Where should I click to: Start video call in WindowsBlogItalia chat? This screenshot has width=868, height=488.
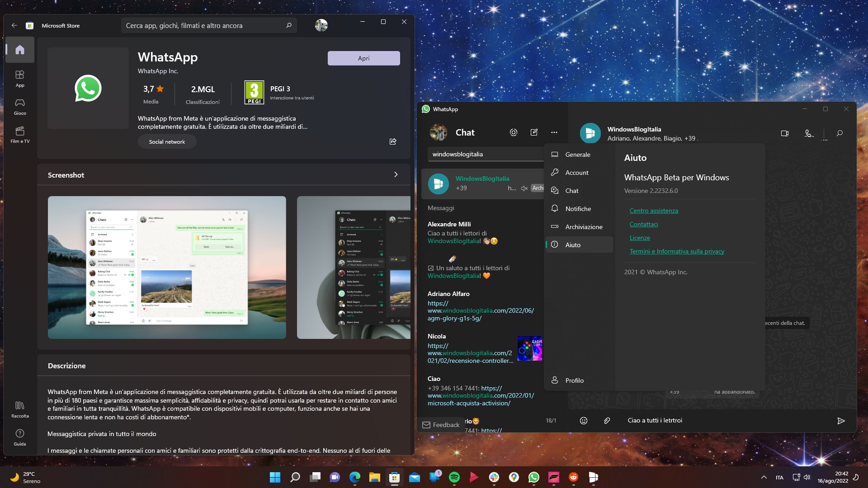pyautogui.click(x=785, y=133)
